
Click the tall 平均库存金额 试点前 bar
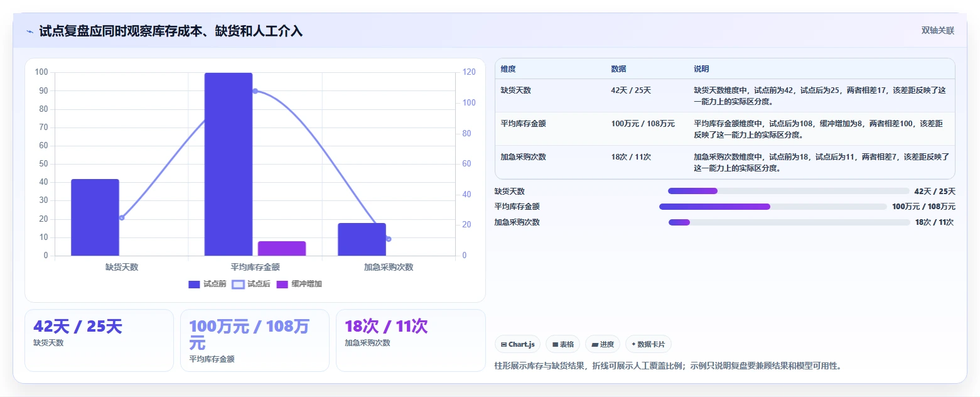(x=229, y=164)
